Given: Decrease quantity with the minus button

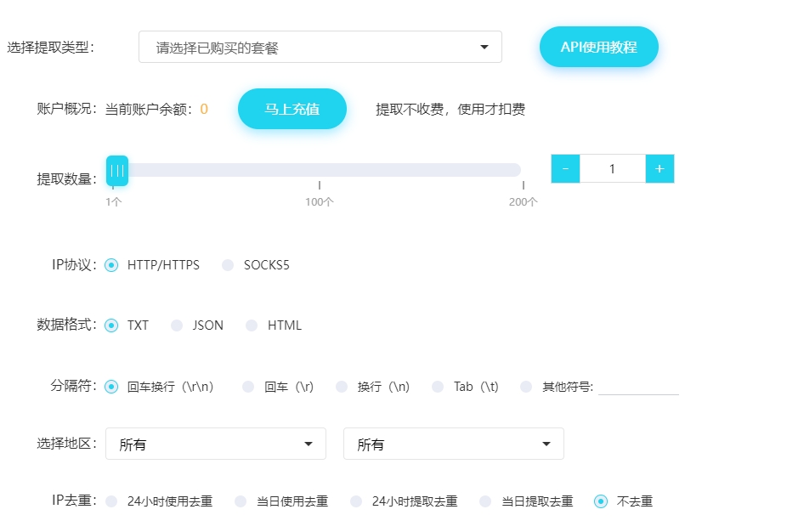Looking at the screenshot, I should coord(566,168).
